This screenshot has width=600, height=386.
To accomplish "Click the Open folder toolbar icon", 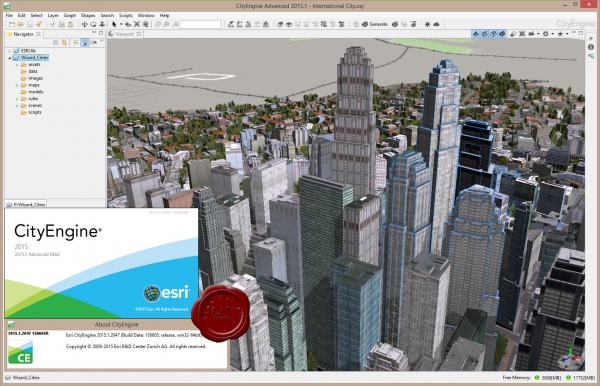I will 20,24.
